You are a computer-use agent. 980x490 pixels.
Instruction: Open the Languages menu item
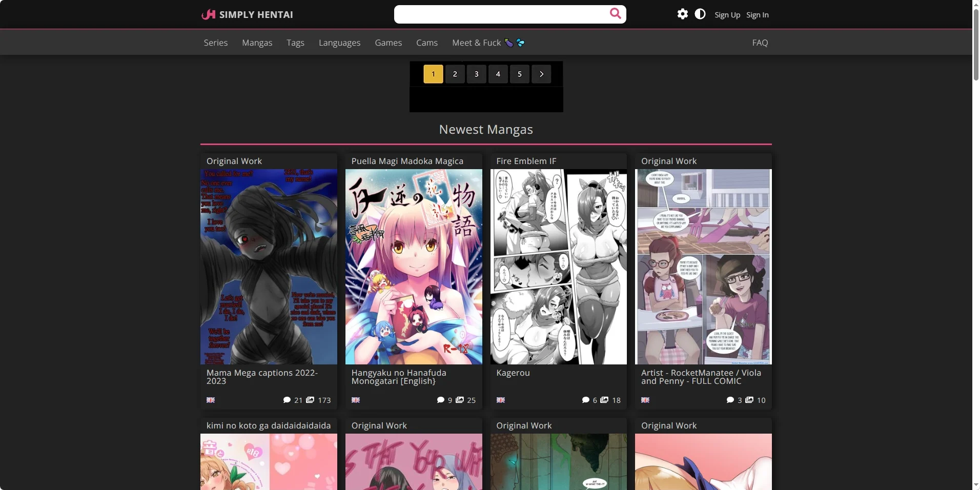coord(339,43)
